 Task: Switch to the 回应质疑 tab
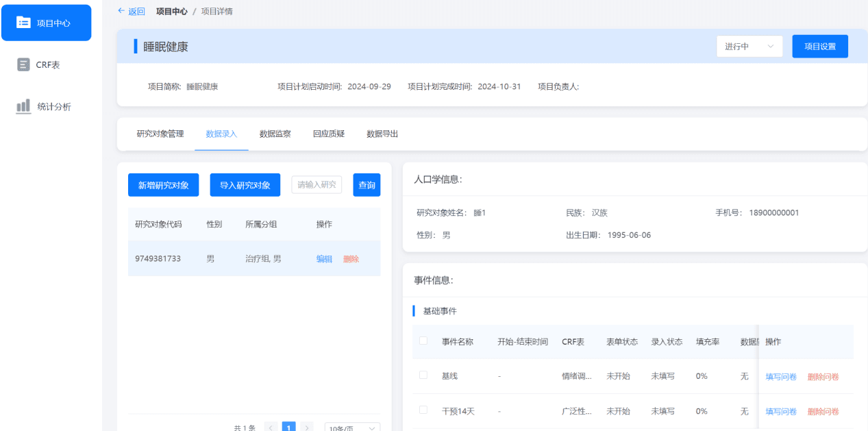point(328,134)
